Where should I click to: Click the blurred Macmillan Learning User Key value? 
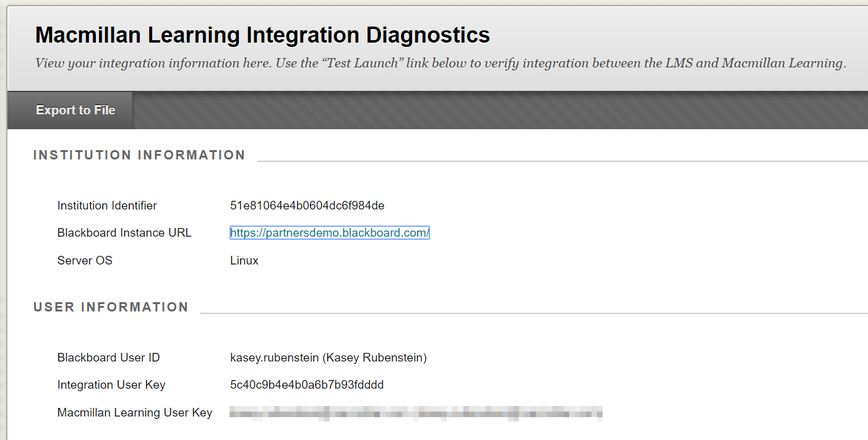(x=416, y=413)
